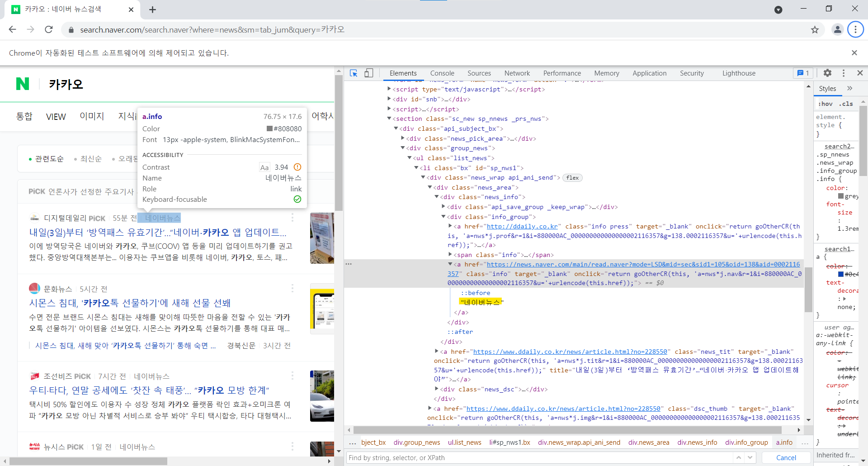Show more Styles pane tabs chevron

point(849,88)
